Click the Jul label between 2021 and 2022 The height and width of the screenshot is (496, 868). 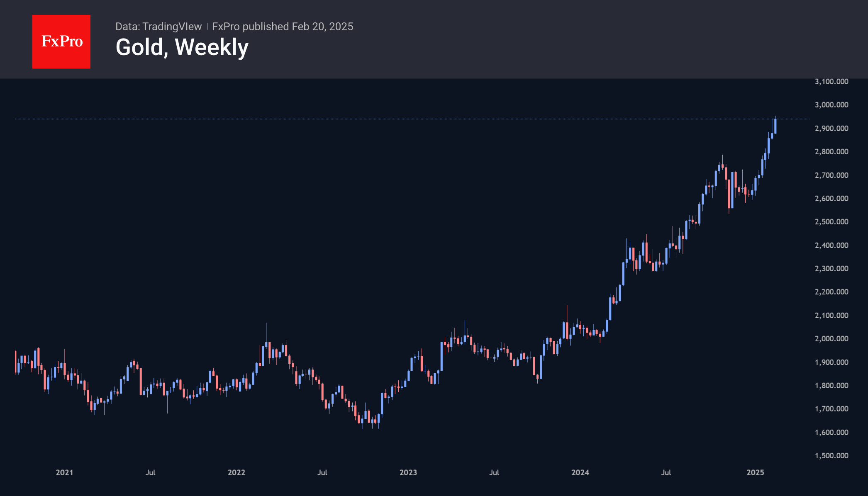click(x=151, y=472)
